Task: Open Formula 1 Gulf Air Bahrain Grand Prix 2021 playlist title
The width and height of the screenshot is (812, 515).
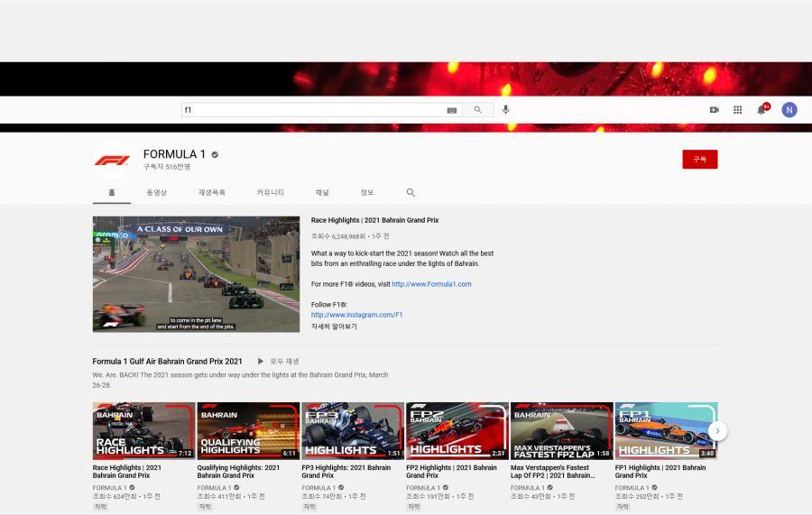Action: 167,362
